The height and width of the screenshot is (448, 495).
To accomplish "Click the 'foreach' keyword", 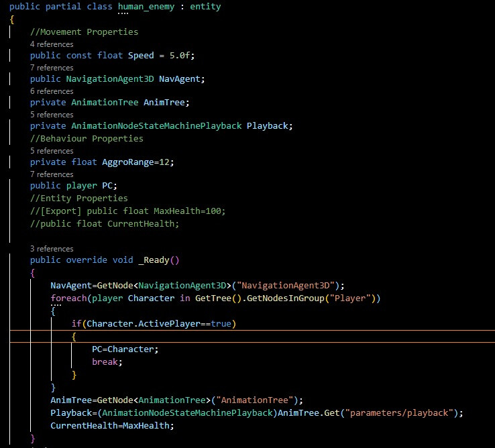I will tap(68, 298).
